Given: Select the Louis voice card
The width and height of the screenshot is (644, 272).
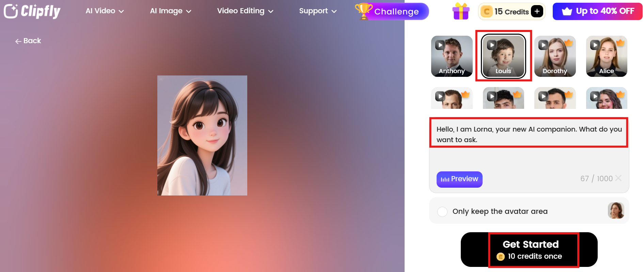Looking at the screenshot, I should coord(503,56).
